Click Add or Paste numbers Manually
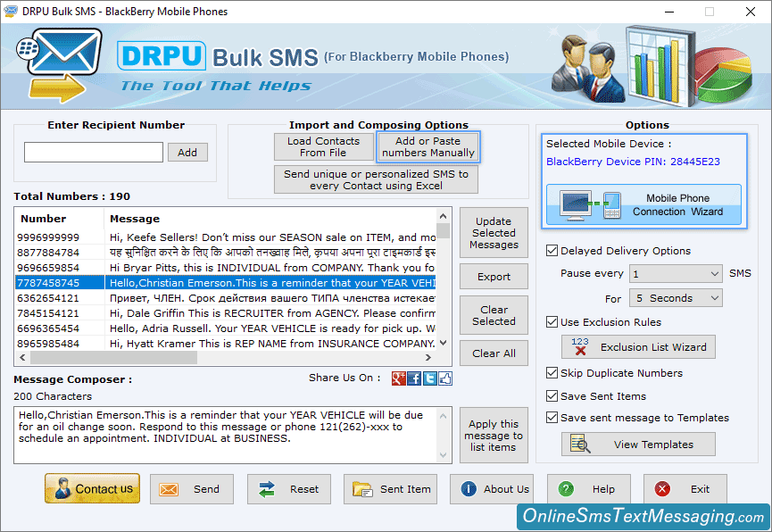 428,146
